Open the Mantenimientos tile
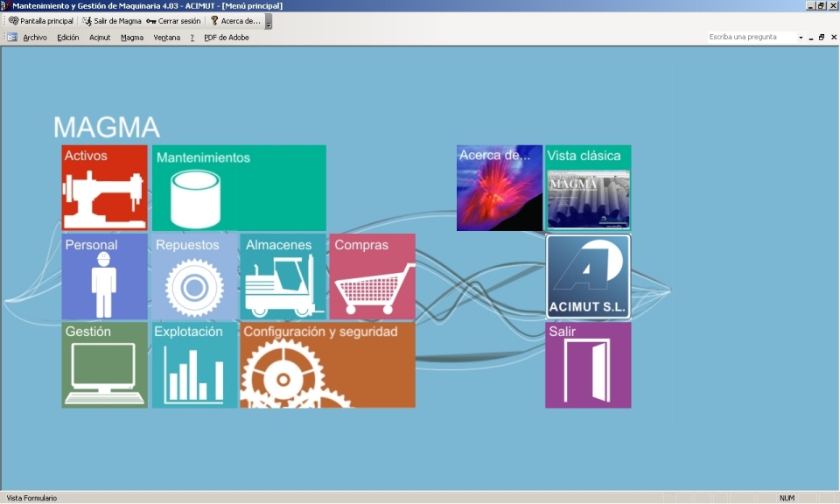The height and width of the screenshot is (504, 840). (x=239, y=187)
